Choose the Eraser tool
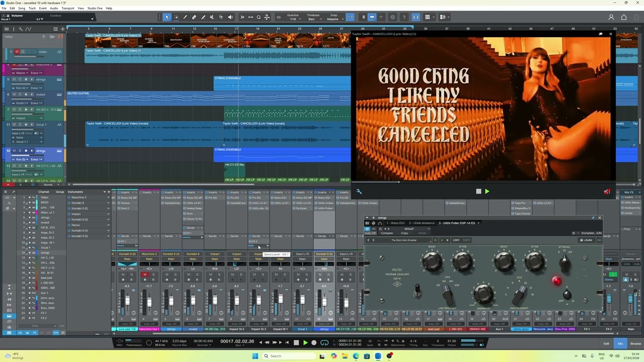This screenshot has width=644, height=362. (194, 17)
